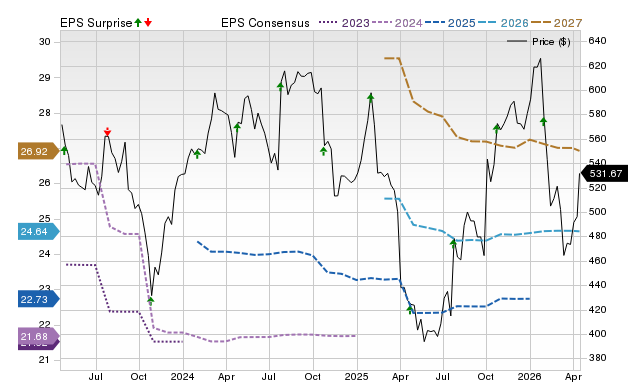Screen dimensions: 640x382
Task: Select the green surprise arrow at the early 2025 price peak
Action: click(371, 97)
